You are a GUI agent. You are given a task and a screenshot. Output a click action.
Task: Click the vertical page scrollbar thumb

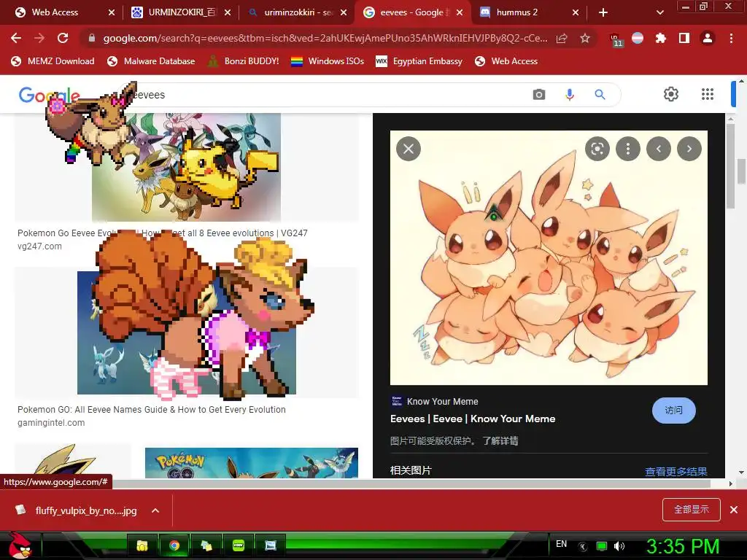742,171
